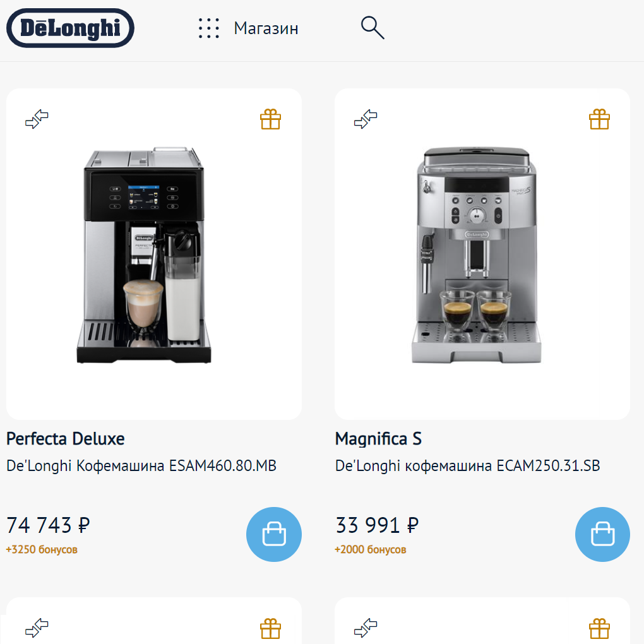
Task: Click the ECAM250.31.SB description link
Action: pyautogui.click(x=467, y=466)
